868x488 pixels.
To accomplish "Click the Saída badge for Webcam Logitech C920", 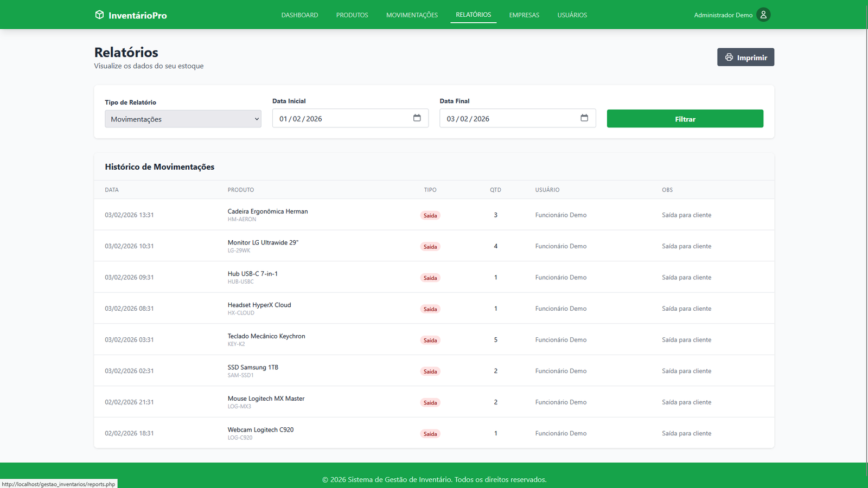I will coord(430,434).
